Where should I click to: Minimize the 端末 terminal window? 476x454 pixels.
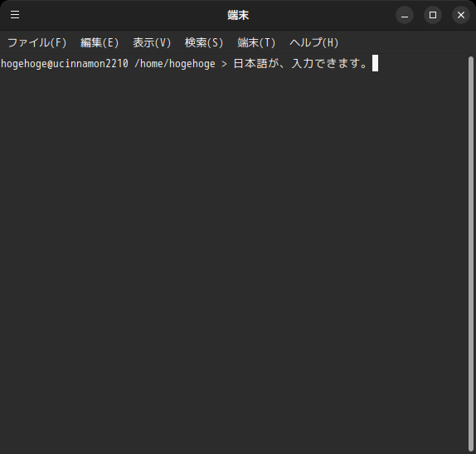(405, 15)
